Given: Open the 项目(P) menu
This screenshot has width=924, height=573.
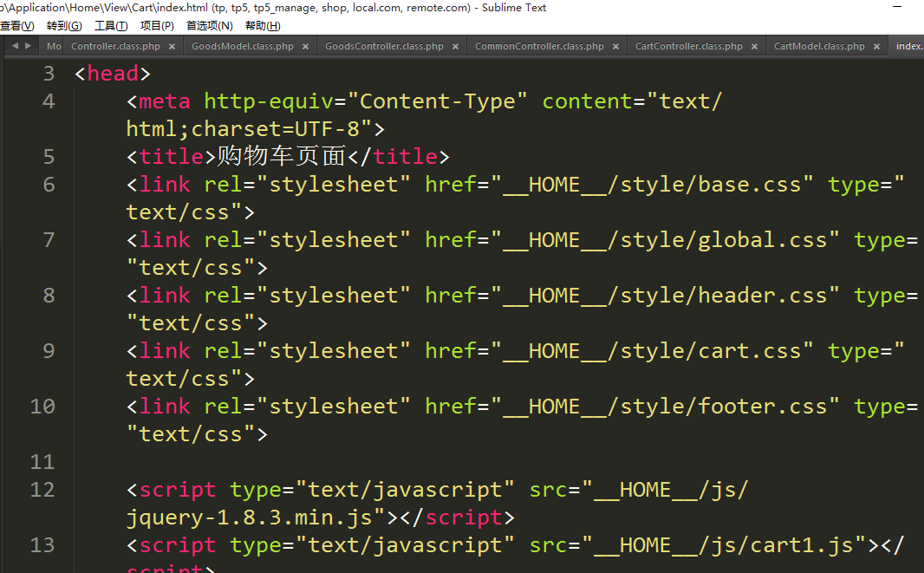Looking at the screenshot, I should 157,26.
